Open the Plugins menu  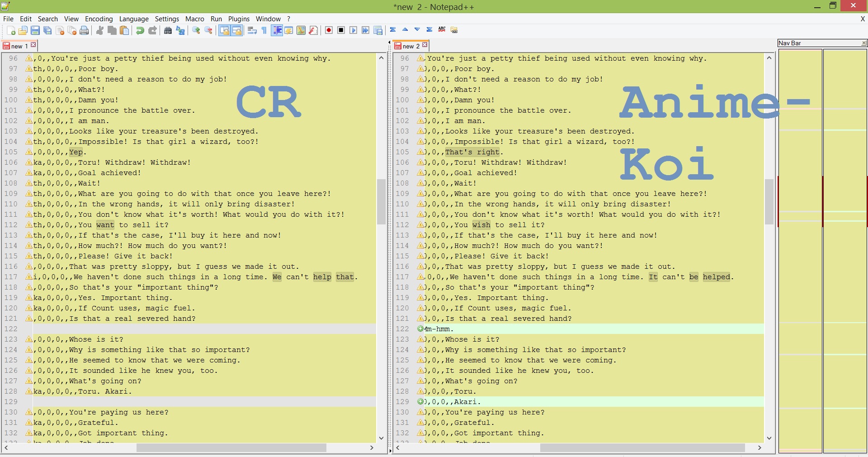[239, 19]
